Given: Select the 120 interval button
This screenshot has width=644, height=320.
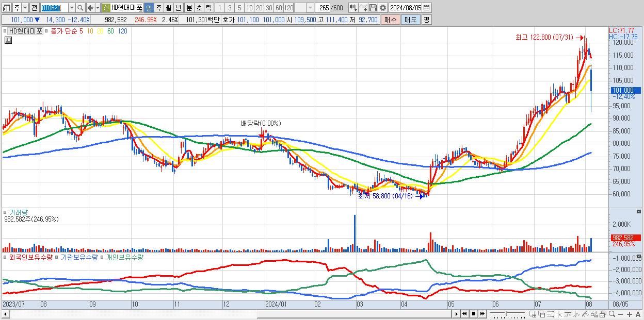Looking at the screenshot, I should [x=289, y=8].
